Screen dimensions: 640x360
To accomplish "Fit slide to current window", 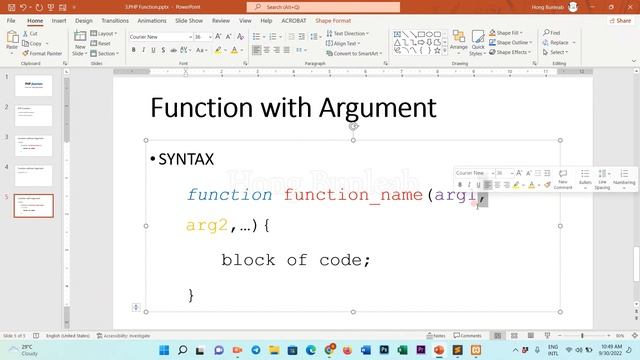I will pyautogui.click(x=635, y=336).
